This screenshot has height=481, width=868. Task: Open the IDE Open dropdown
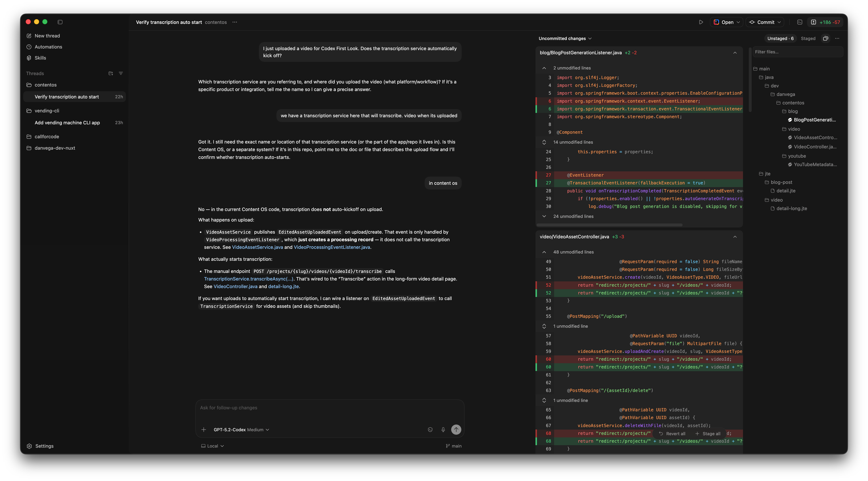tap(727, 22)
